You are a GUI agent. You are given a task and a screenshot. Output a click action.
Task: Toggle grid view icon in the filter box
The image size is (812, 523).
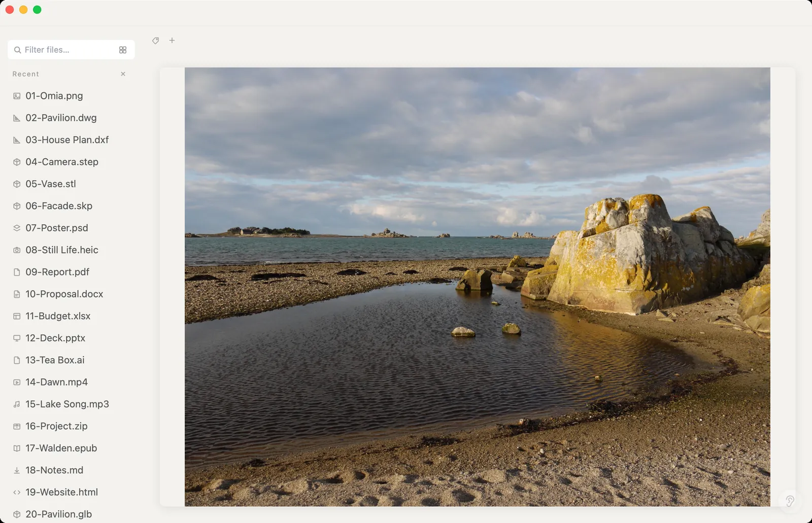pos(123,50)
